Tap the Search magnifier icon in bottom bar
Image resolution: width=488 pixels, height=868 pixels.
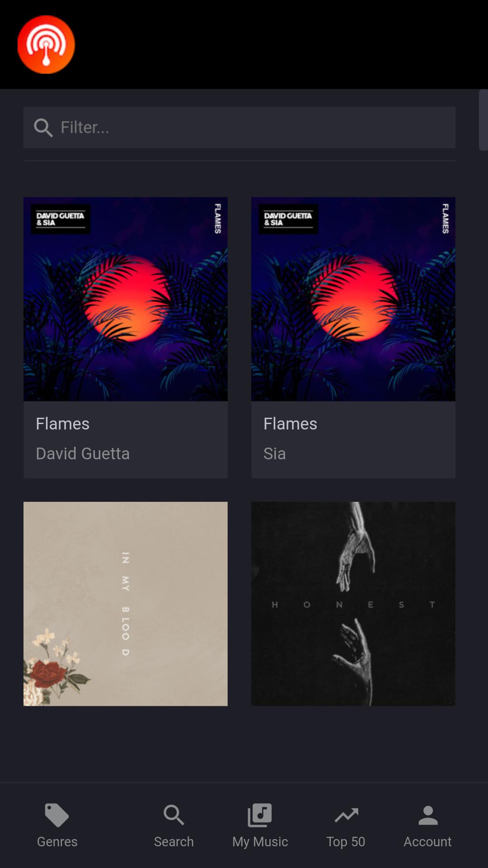tap(174, 816)
